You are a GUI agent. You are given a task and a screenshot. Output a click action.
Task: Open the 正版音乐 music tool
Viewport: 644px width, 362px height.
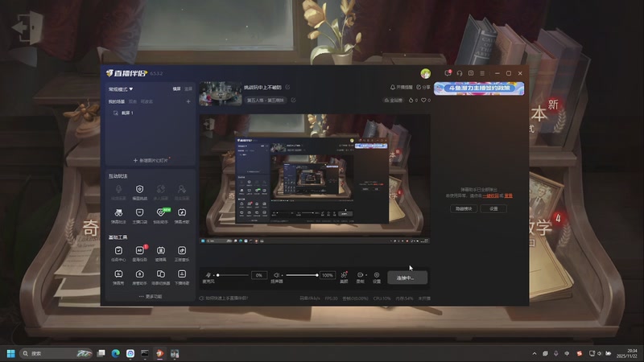pos(182,253)
